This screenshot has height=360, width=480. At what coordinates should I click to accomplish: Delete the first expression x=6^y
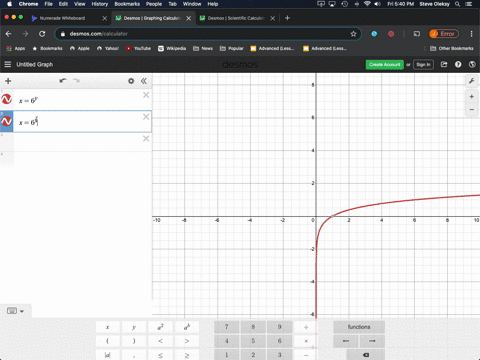pos(146,95)
